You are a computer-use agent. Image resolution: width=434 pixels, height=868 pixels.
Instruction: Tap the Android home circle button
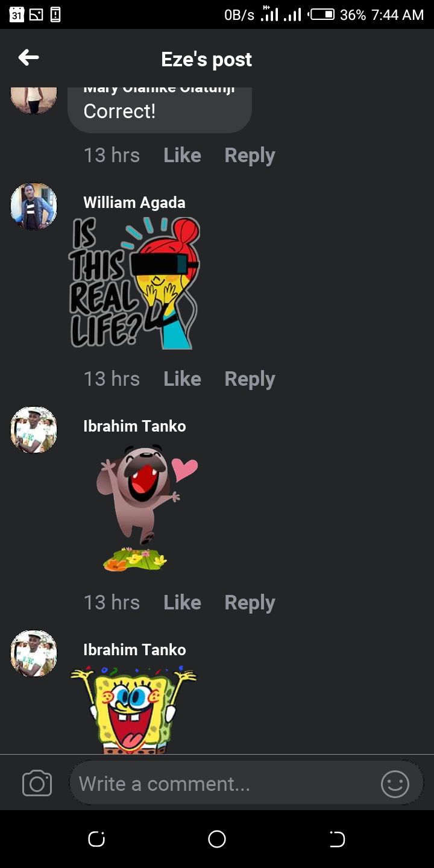click(216, 839)
